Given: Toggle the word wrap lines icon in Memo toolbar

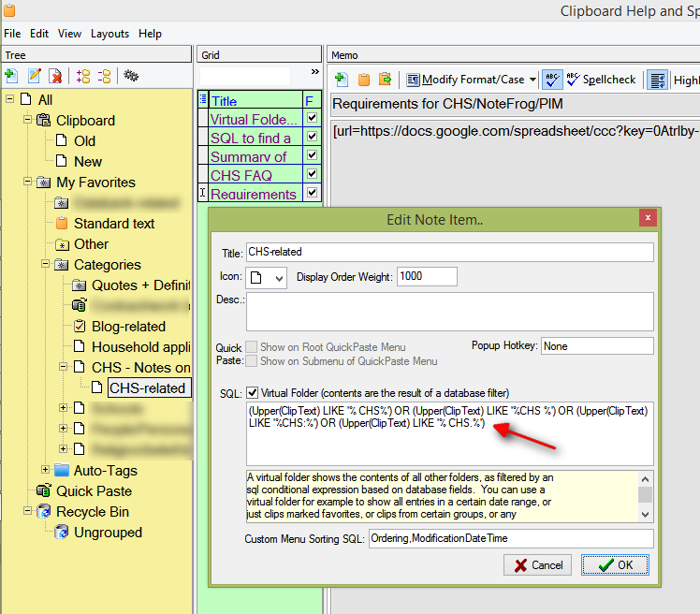Looking at the screenshot, I should click(x=658, y=80).
